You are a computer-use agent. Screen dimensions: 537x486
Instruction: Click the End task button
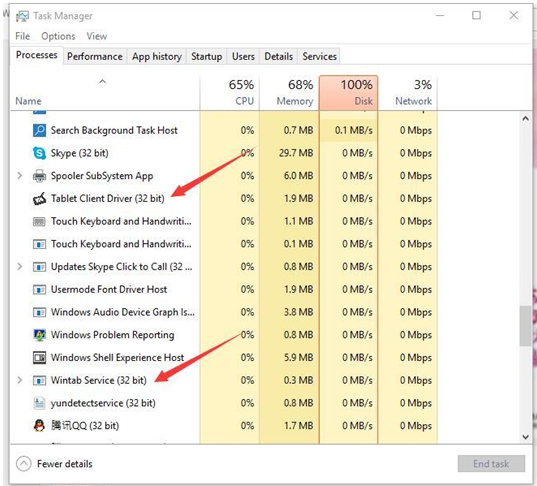pyautogui.click(x=491, y=464)
